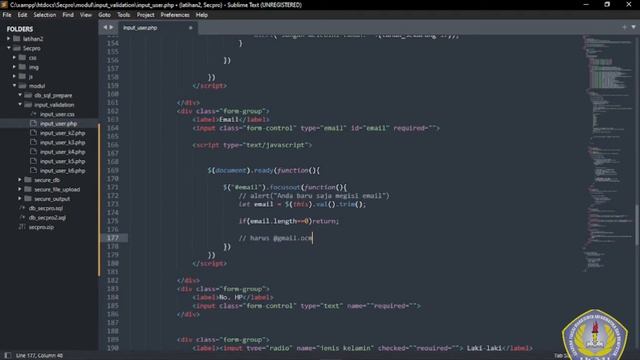Expand the secure_file_upload folder arrow

click(x=20, y=189)
